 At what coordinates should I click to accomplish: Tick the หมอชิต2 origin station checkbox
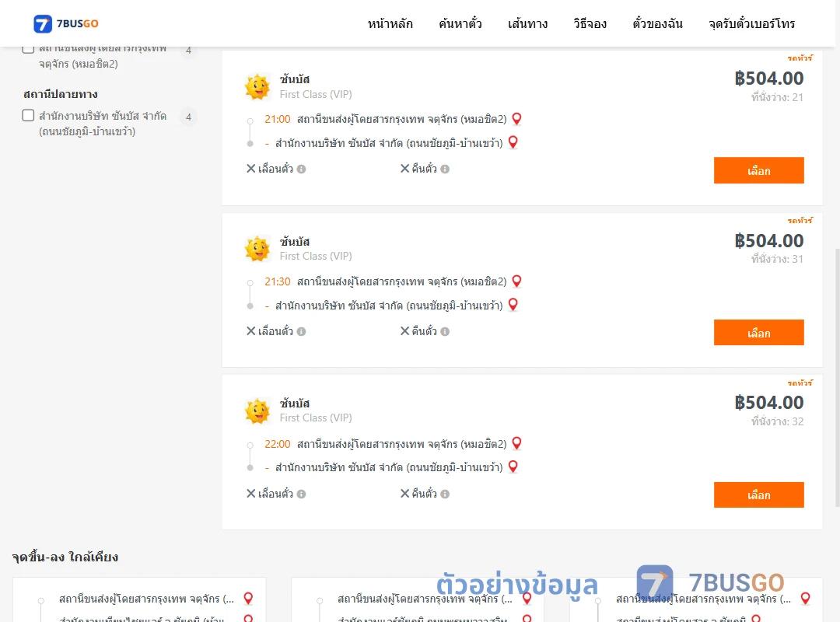coord(29,49)
